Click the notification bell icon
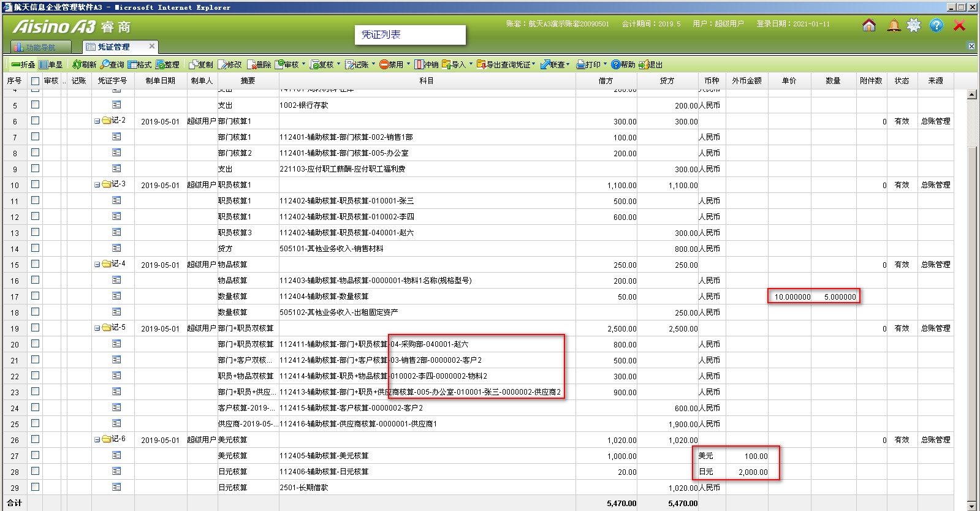980x511 pixels. pos(894,25)
